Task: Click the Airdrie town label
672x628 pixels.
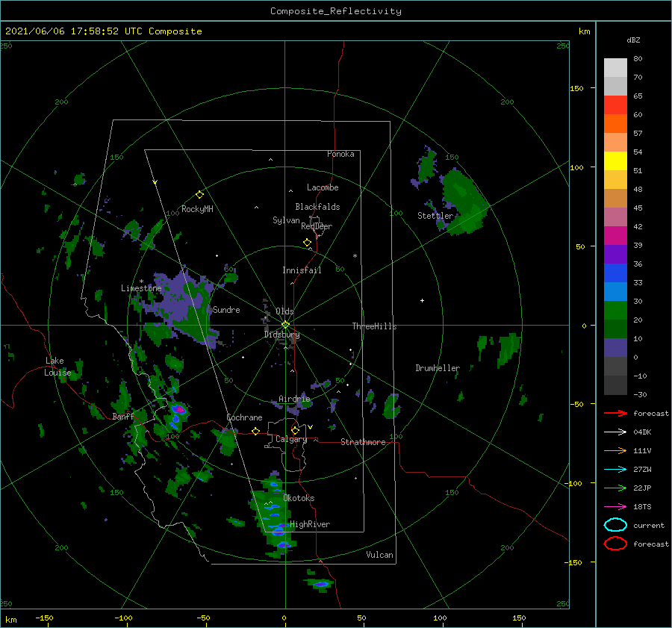Action: coord(294,399)
